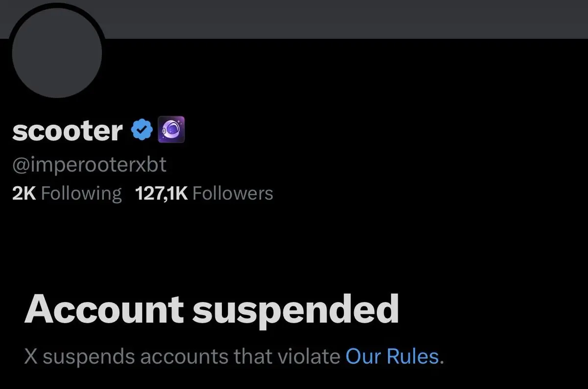Image resolution: width=588 pixels, height=389 pixels.
Task: Click the "Account suspended" heading
Action: 211,310
